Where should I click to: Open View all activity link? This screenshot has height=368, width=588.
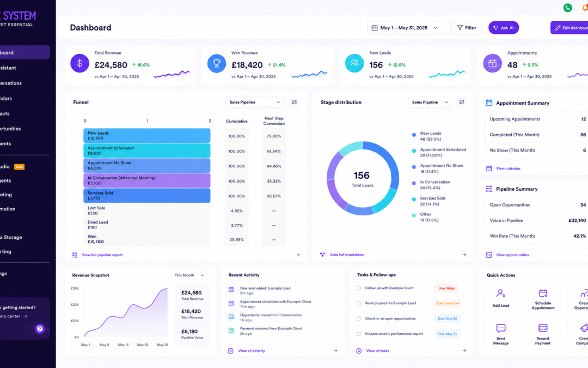point(252,351)
